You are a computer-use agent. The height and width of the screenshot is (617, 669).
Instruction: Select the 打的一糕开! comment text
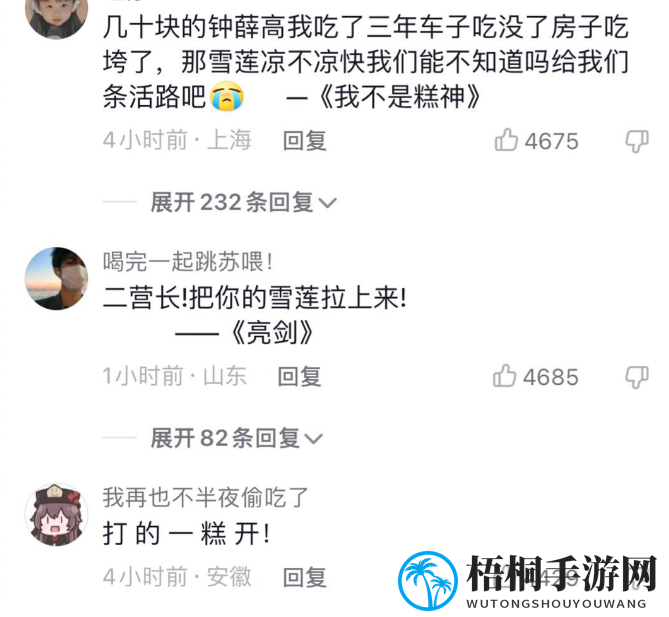coord(186,533)
